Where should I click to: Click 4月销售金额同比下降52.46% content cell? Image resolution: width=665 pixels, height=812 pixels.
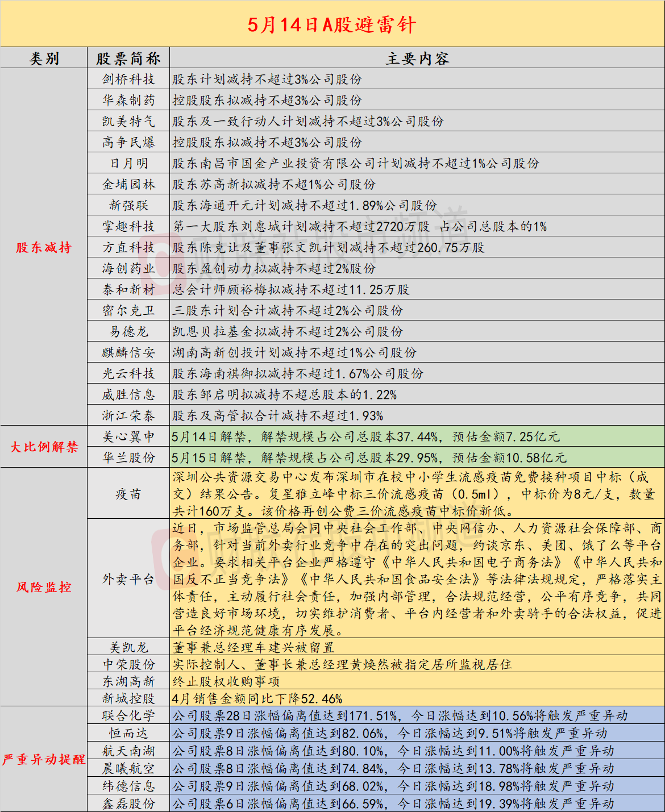[417, 698]
